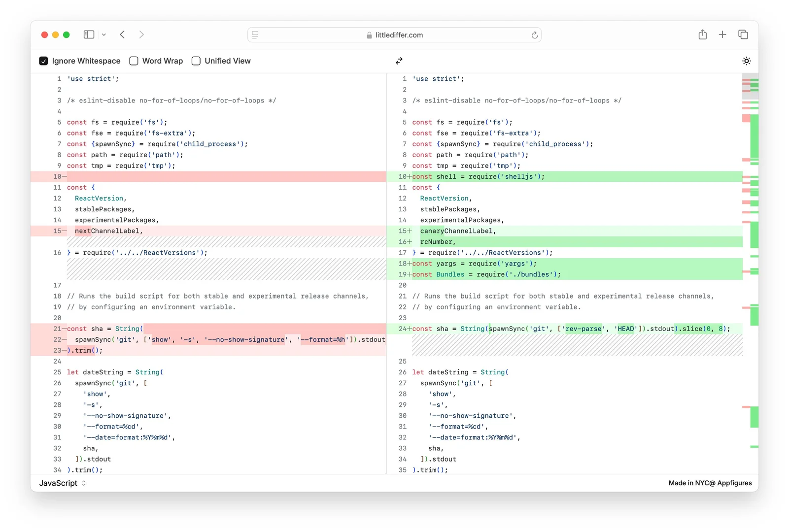Click the swap sides arrows icon
This screenshot has height=532, width=789.
(399, 61)
